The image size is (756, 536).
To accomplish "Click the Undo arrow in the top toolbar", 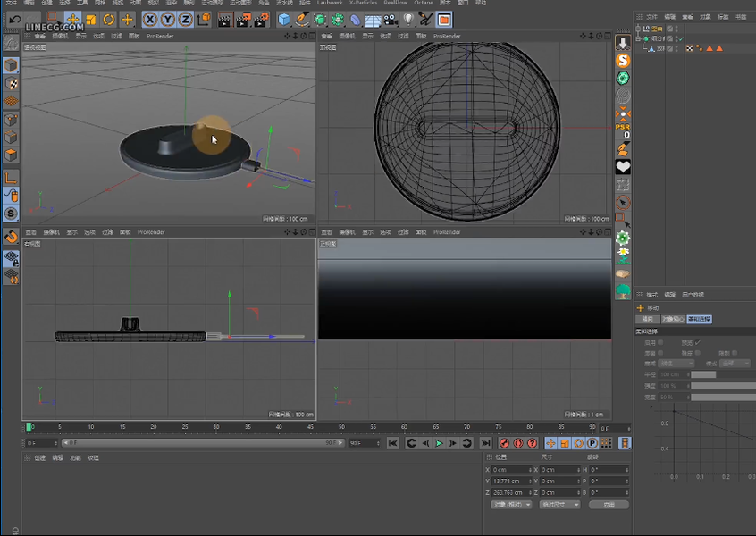I will [15, 19].
